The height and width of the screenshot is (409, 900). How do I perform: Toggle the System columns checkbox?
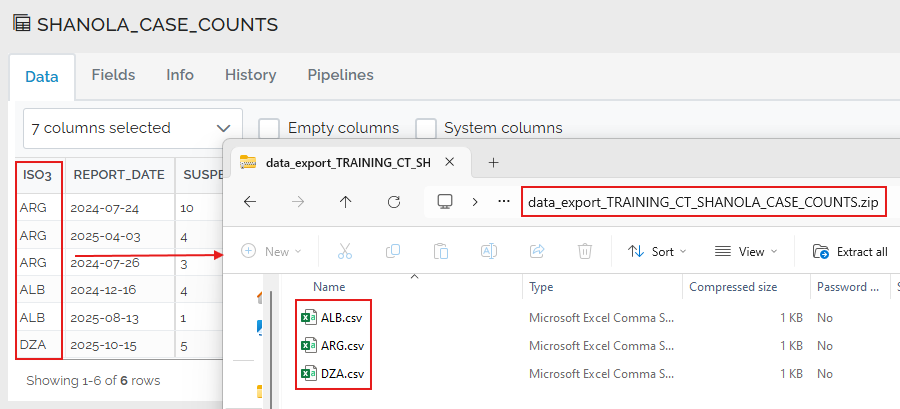(426, 128)
